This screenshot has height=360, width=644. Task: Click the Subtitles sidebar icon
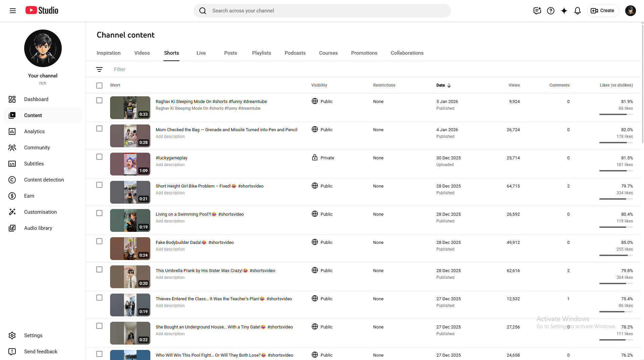12,163
